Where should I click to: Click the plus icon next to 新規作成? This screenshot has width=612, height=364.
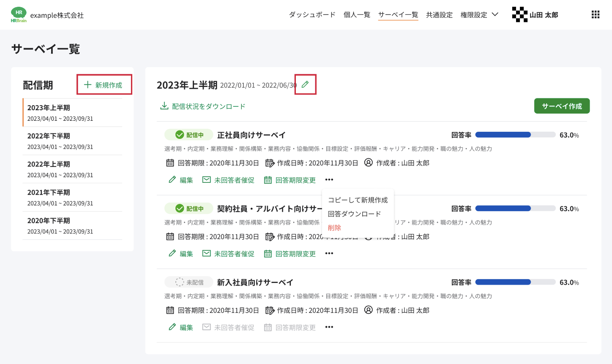tap(87, 84)
